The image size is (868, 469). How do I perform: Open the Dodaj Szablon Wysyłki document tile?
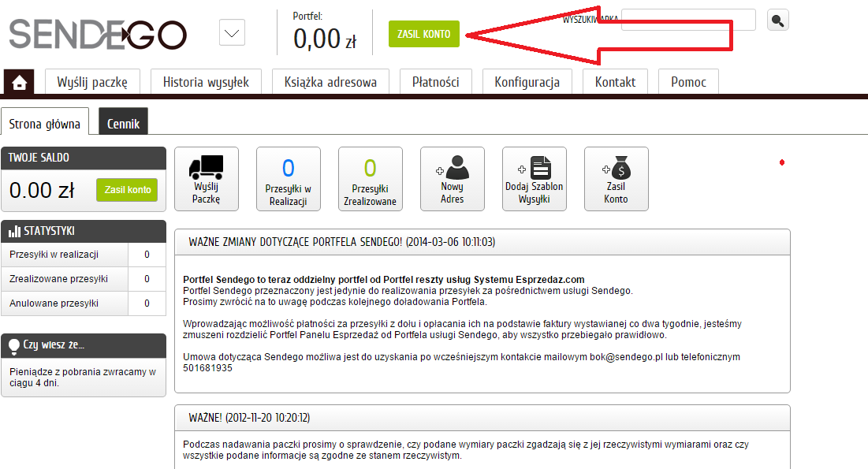coord(535,179)
